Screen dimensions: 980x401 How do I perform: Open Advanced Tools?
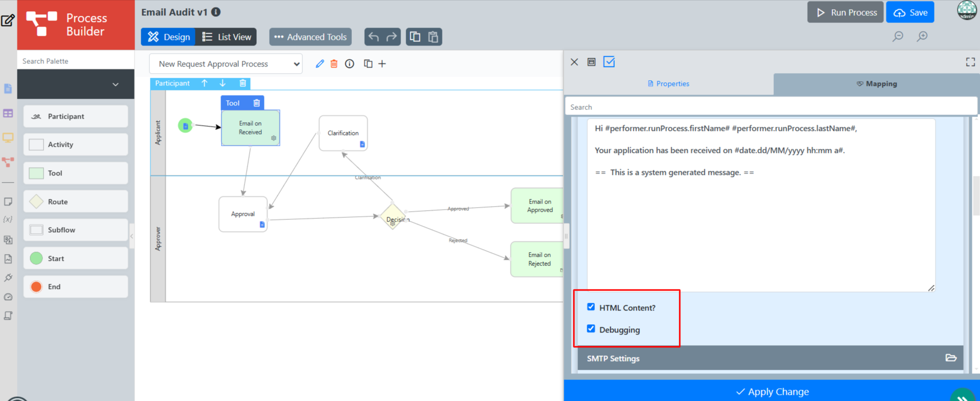pyautogui.click(x=310, y=37)
